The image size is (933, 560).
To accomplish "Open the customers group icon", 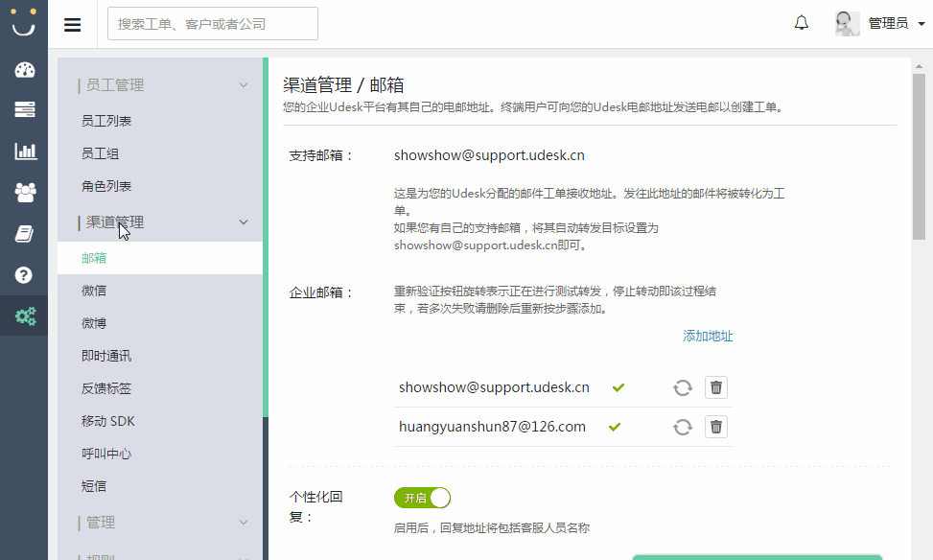I will [x=25, y=193].
